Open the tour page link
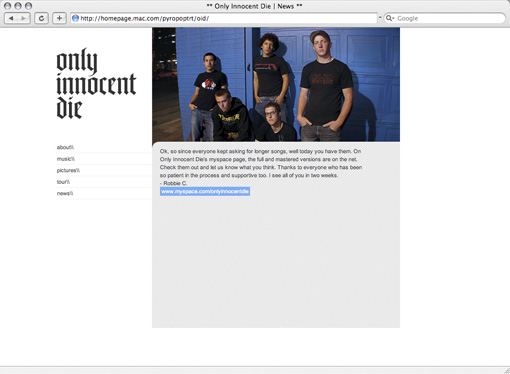The image size is (510, 374). pyautogui.click(x=63, y=182)
